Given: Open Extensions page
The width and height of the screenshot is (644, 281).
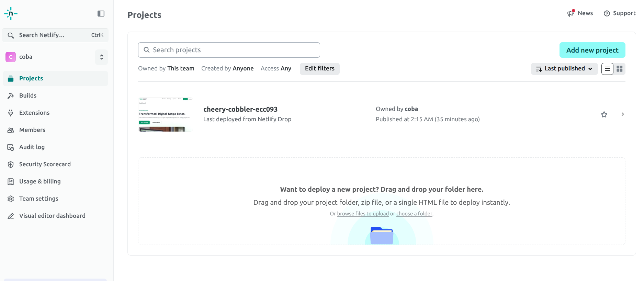Looking at the screenshot, I should (x=55, y=113).
